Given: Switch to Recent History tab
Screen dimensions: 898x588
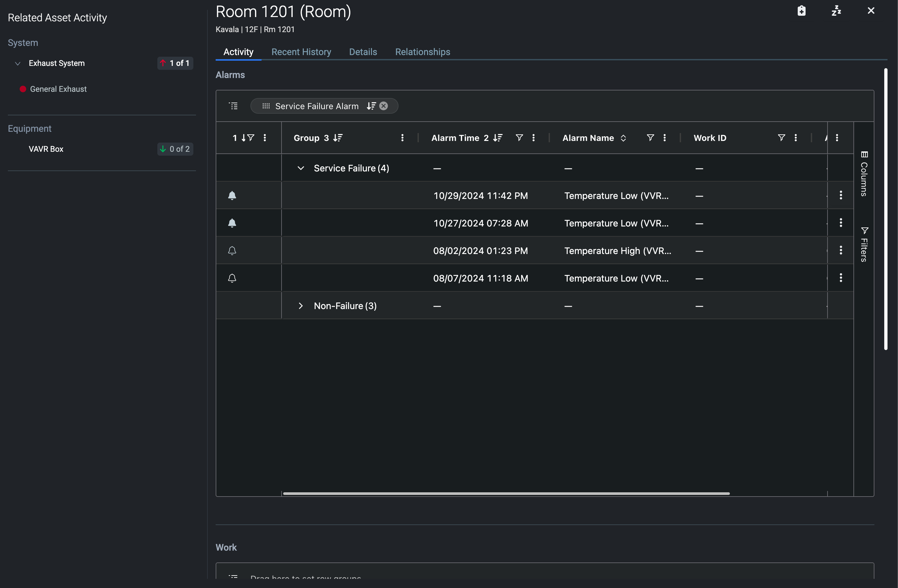Looking at the screenshot, I should click(x=301, y=52).
